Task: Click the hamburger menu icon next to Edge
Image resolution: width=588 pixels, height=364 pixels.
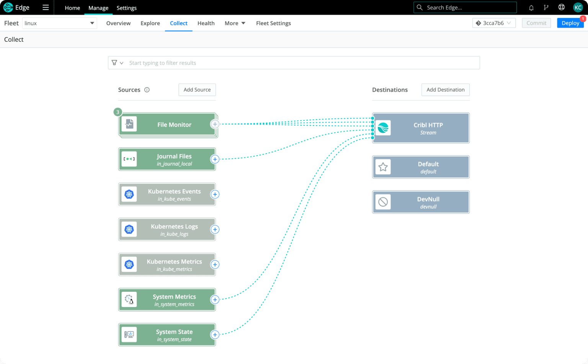Action: click(46, 8)
